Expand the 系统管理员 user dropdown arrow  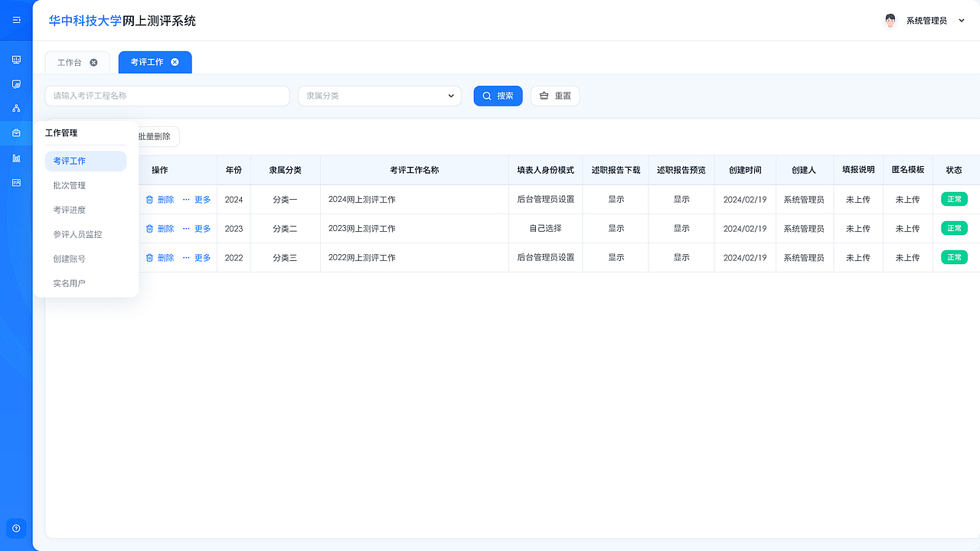pos(962,21)
